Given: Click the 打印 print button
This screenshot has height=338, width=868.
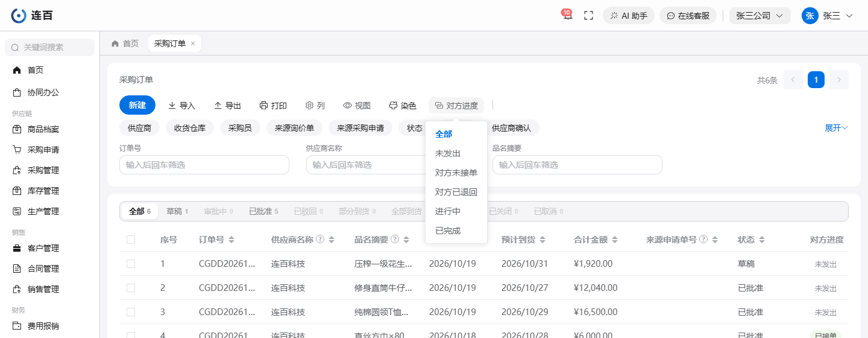Looking at the screenshot, I should click(273, 106).
